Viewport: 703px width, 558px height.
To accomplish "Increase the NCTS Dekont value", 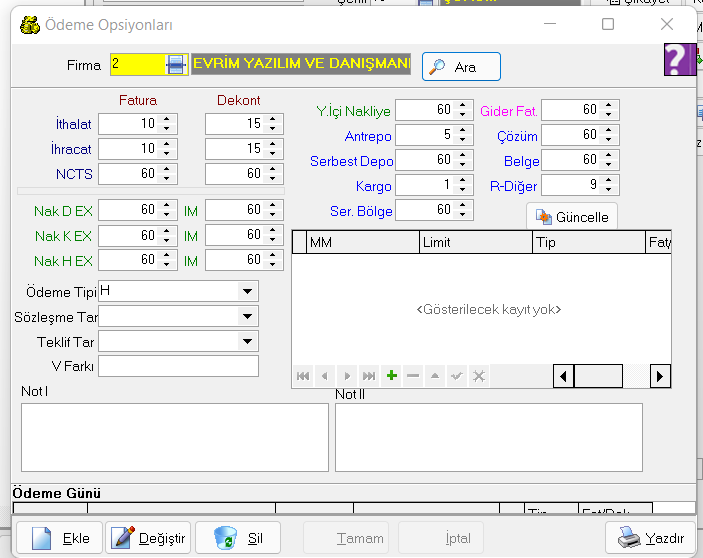I will [273, 169].
